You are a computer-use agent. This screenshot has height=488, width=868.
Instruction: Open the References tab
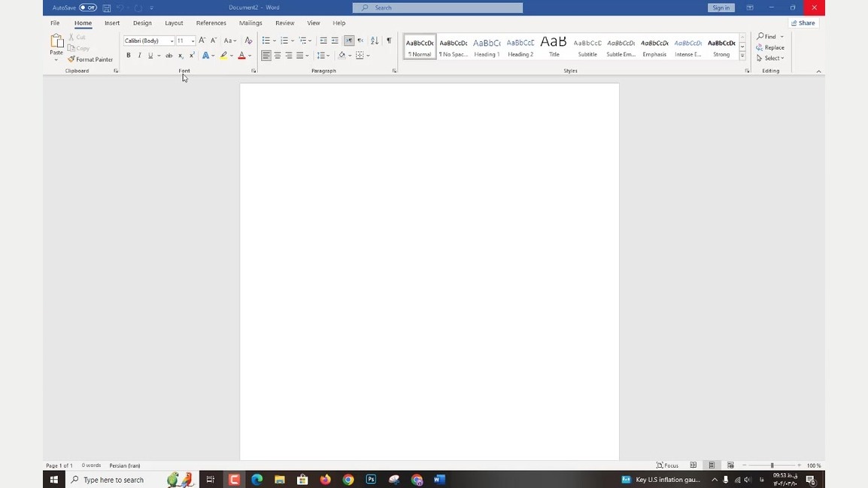pos(211,23)
